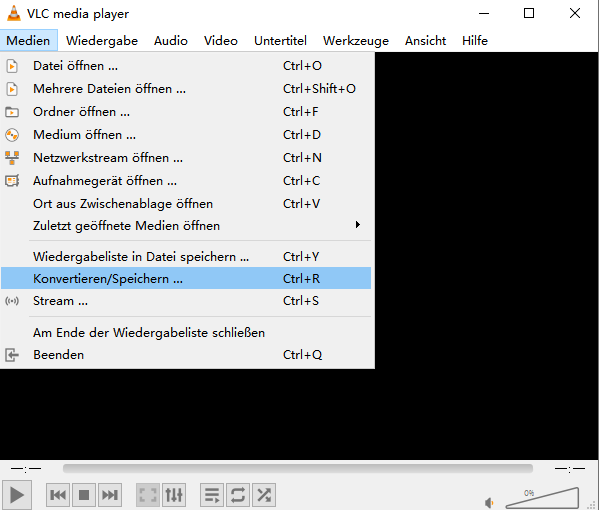Open the Audio menu

(171, 40)
